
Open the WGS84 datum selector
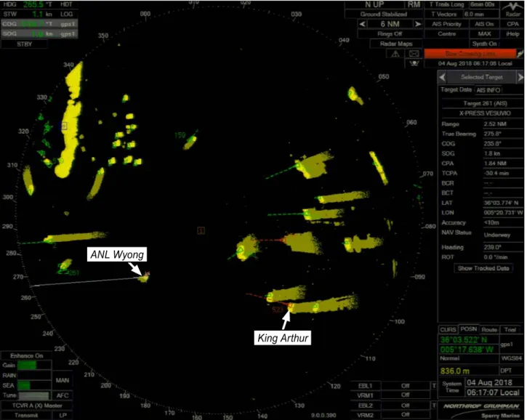click(511, 358)
